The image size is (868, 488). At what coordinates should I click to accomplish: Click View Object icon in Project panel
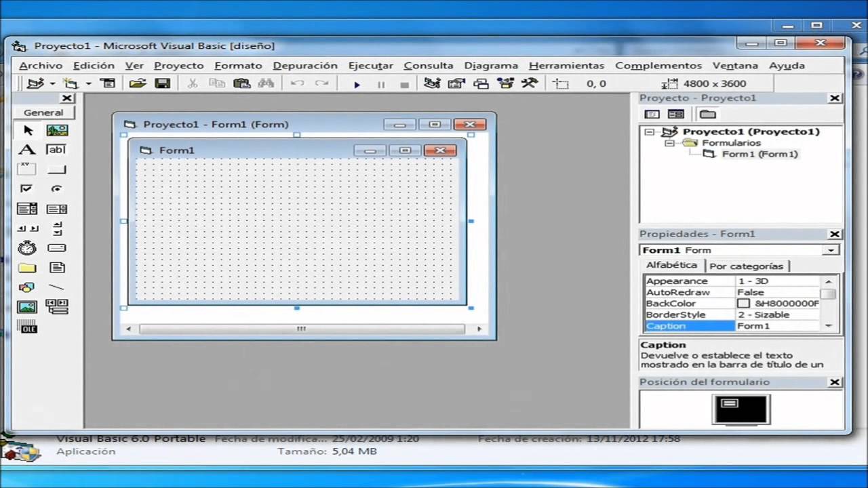675,115
